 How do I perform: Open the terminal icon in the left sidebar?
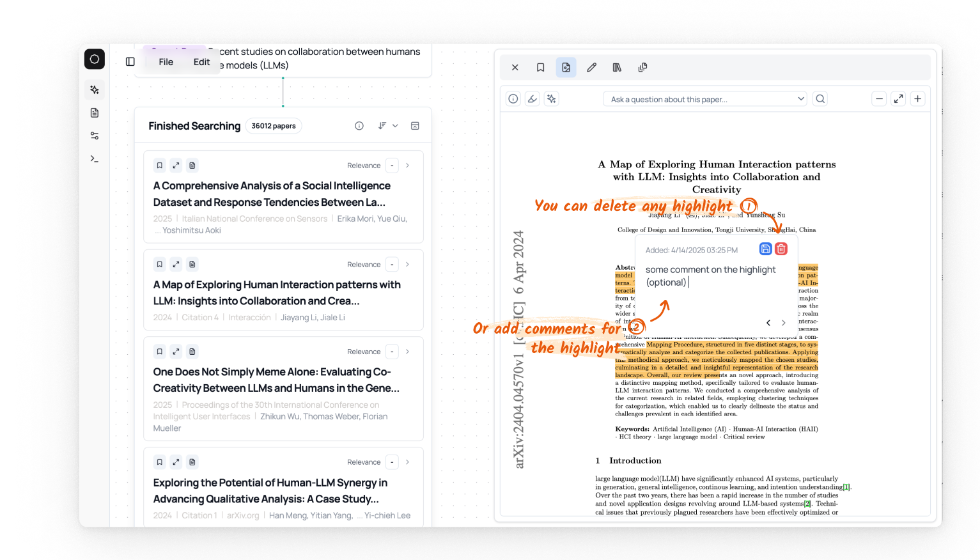[93, 158]
